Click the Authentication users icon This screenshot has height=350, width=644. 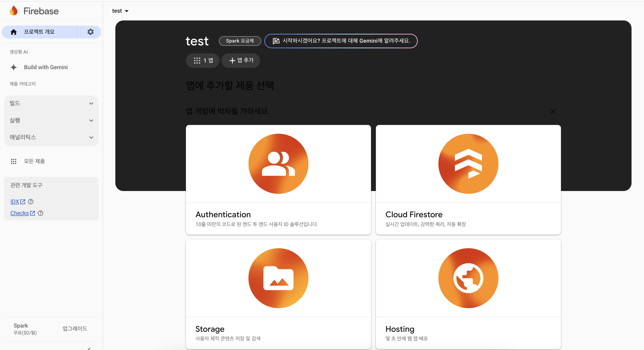pos(278,164)
